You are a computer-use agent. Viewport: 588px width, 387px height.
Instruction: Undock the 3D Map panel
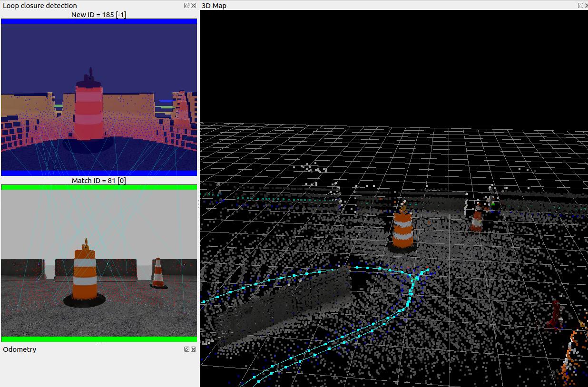(580, 6)
